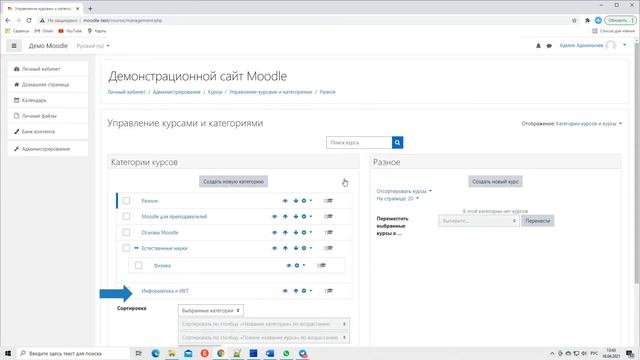Open Календарь in the sidebar
The height and width of the screenshot is (360, 640).
point(48,100)
